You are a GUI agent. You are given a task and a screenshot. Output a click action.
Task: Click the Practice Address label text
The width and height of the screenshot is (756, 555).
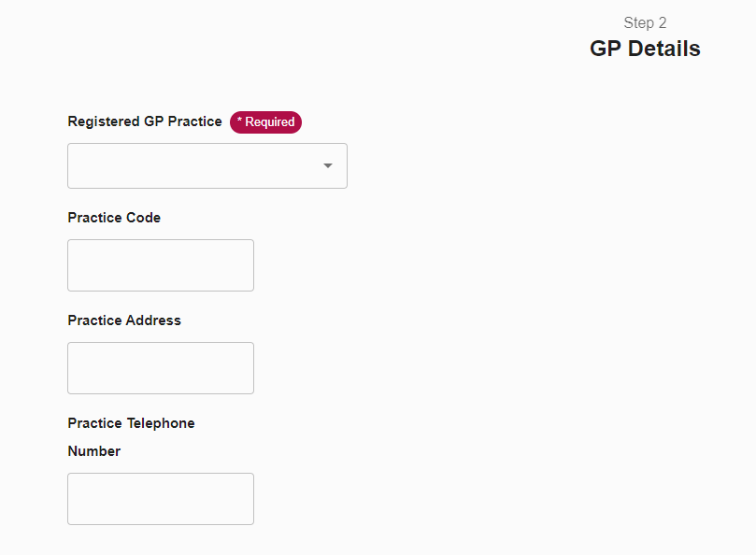(124, 320)
